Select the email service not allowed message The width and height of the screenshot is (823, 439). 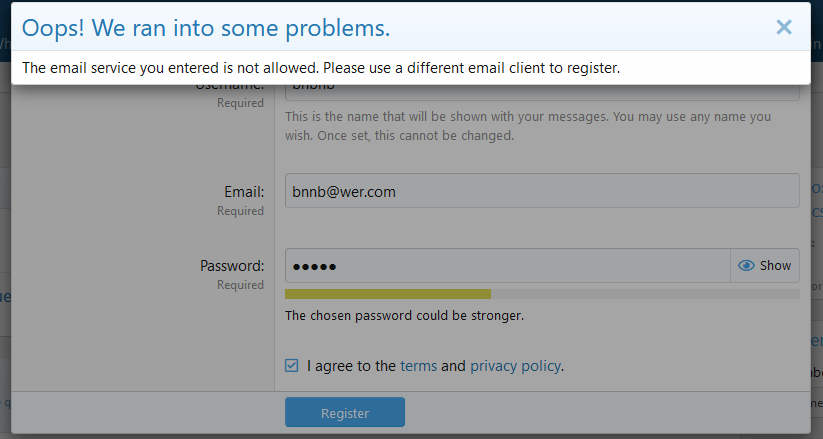321,68
